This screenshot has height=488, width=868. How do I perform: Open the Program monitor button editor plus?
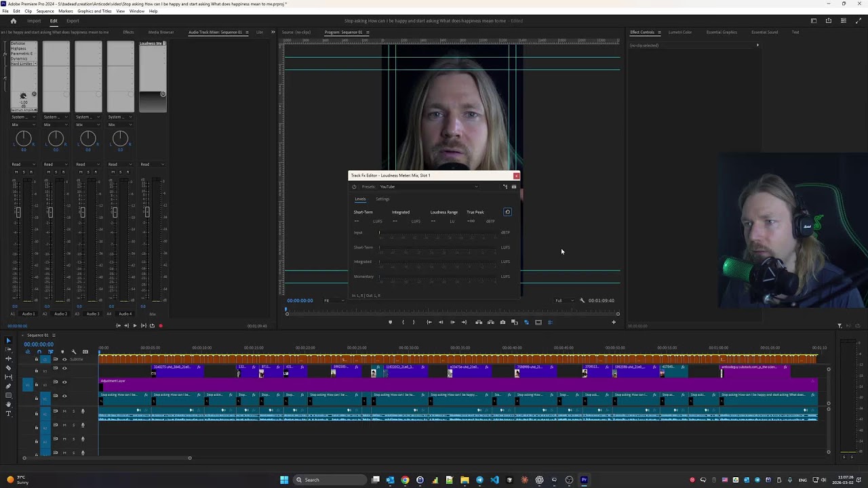tap(614, 323)
